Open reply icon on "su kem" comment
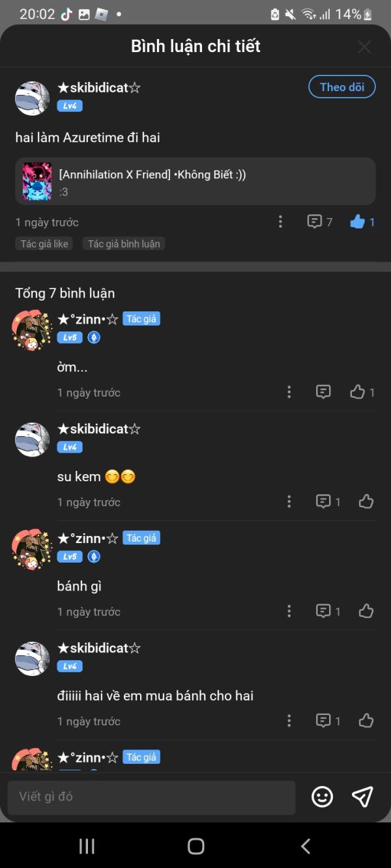This screenshot has height=868, width=391. tap(323, 501)
